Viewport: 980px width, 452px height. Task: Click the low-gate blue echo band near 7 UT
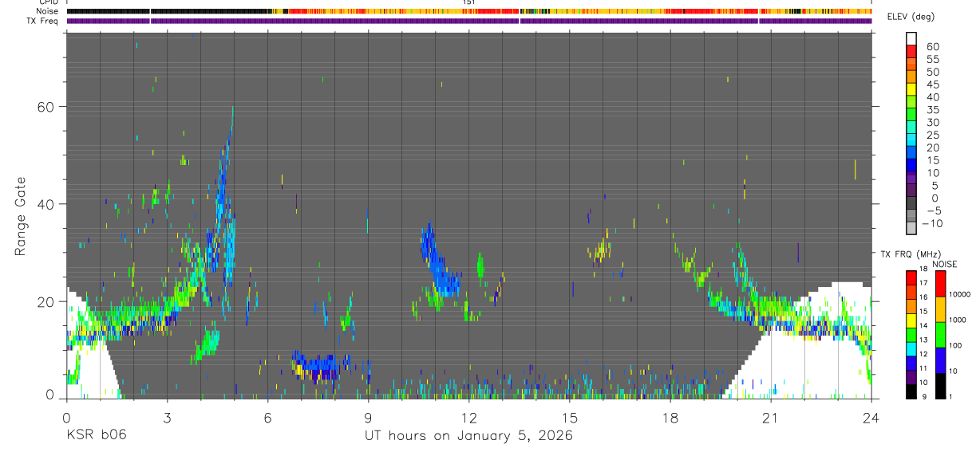click(319, 365)
